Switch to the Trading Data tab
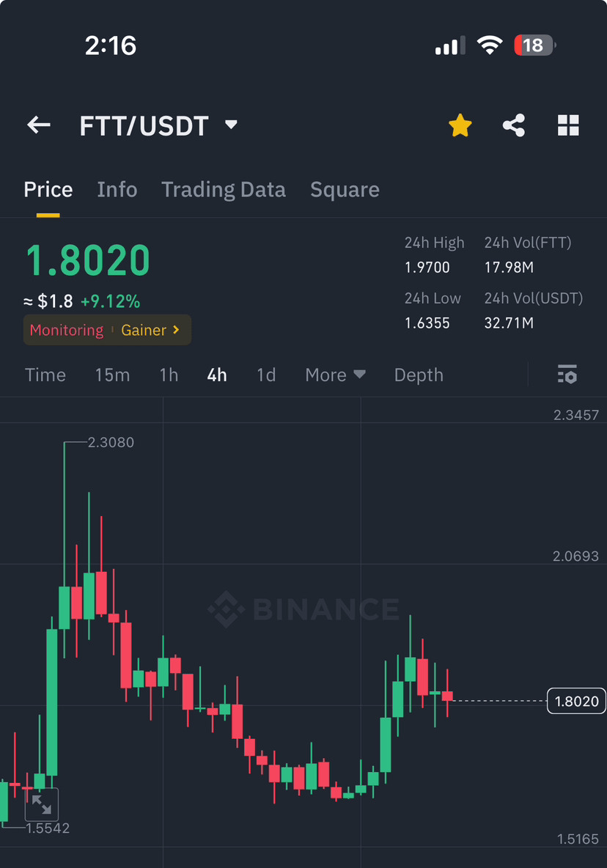The image size is (607, 868). (x=224, y=190)
